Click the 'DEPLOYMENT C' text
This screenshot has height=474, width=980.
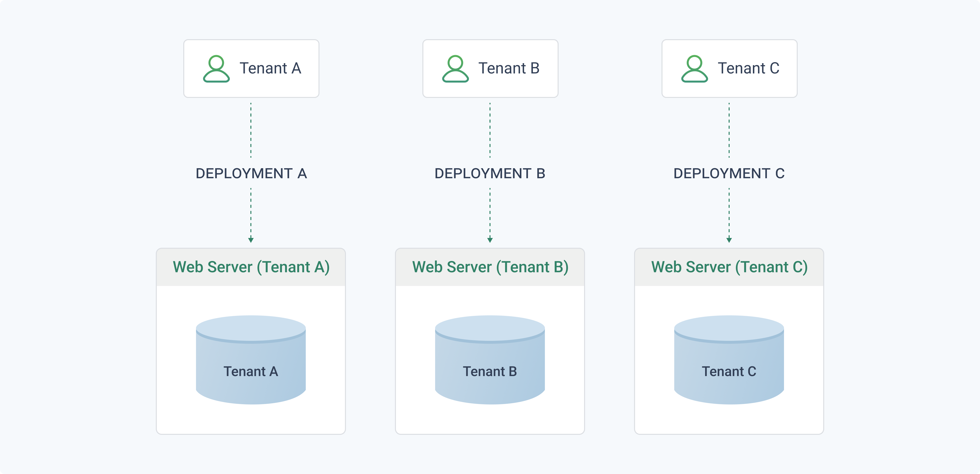tap(729, 173)
